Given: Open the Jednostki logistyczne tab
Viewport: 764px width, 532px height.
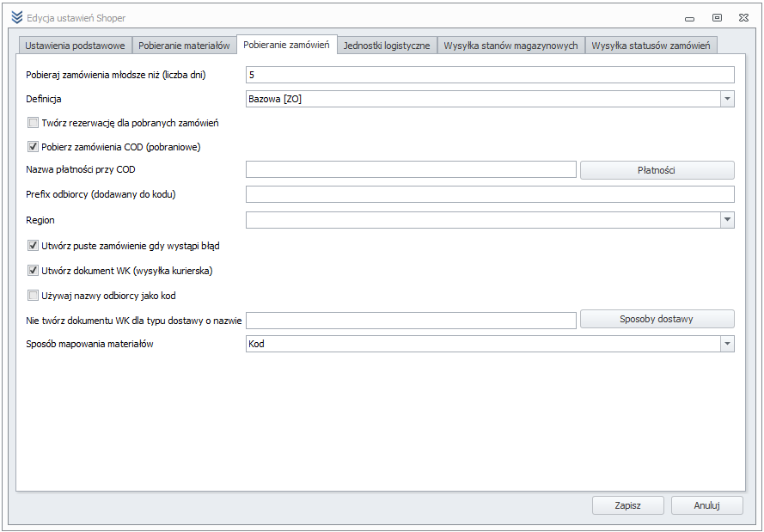Looking at the screenshot, I should [x=387, y=46].
